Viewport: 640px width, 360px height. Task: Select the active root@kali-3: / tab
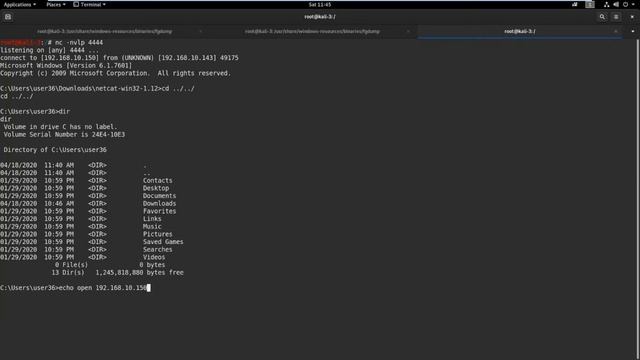pos(520,31)
